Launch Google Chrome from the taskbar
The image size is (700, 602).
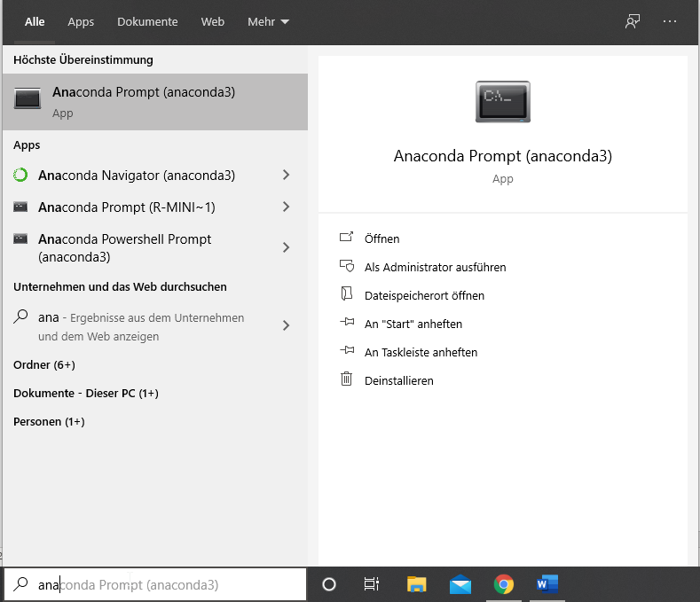click(504, 584)
